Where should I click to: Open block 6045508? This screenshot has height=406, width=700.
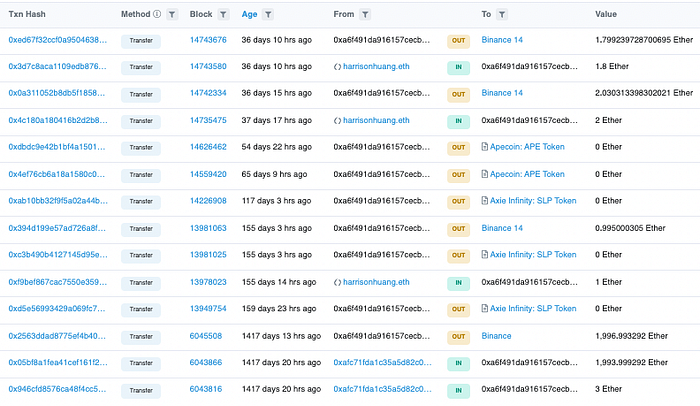tap(206, 336)
